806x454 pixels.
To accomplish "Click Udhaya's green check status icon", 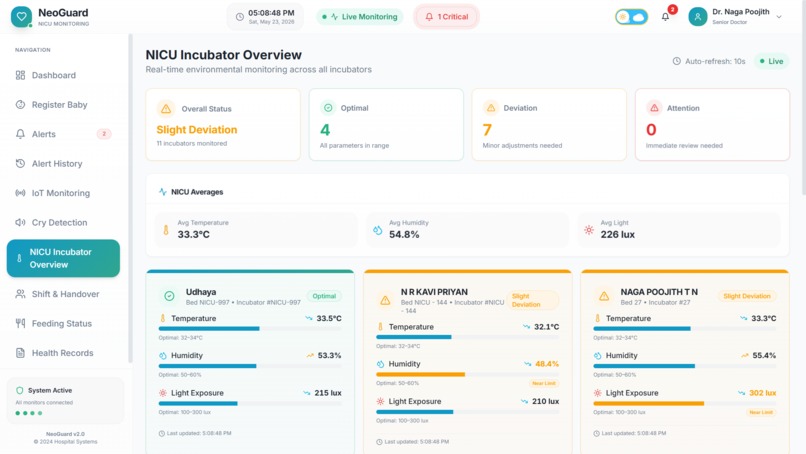I will [x=169, y=296].
